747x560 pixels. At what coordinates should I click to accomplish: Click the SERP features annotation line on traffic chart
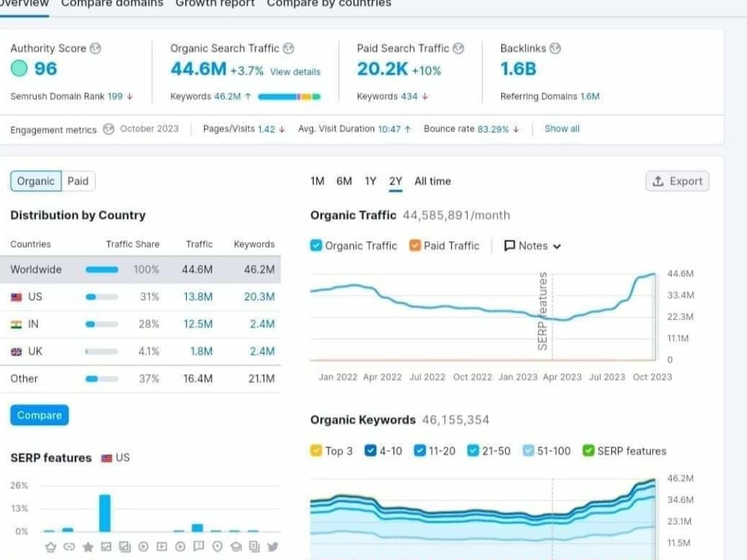click(x=553, y=317)
